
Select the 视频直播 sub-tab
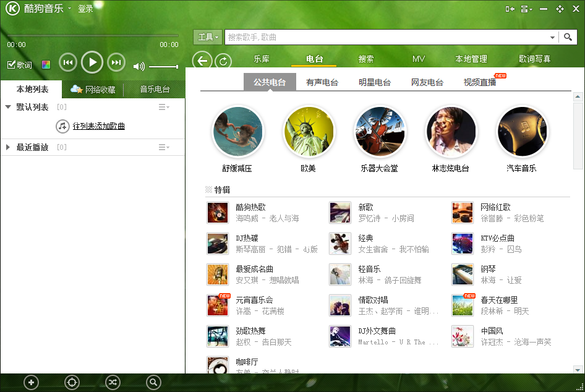pos(480,82)
